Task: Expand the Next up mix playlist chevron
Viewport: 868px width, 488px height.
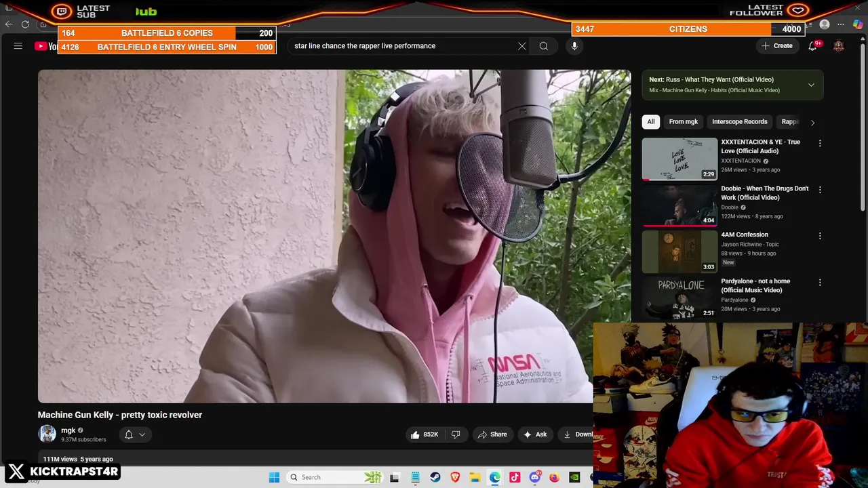Action: tap(811, 85)
